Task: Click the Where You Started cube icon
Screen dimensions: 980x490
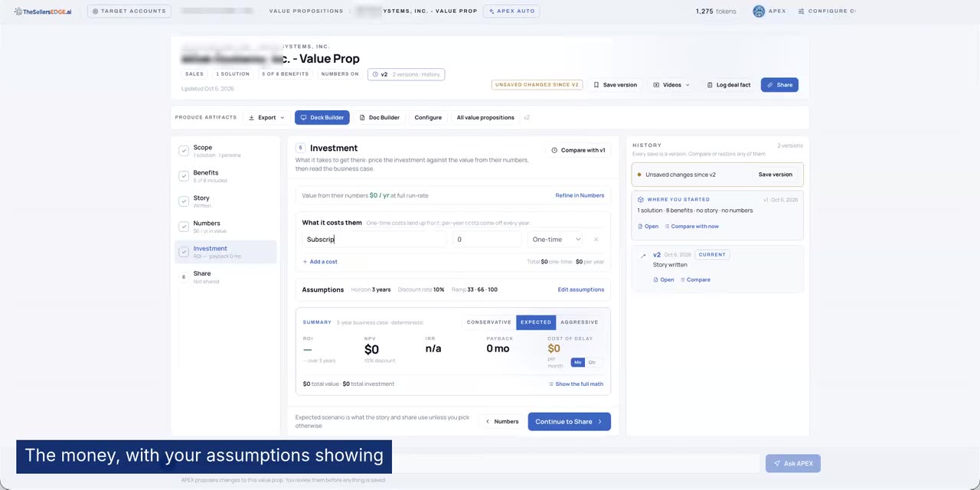Action: click(x=641, y=200)
